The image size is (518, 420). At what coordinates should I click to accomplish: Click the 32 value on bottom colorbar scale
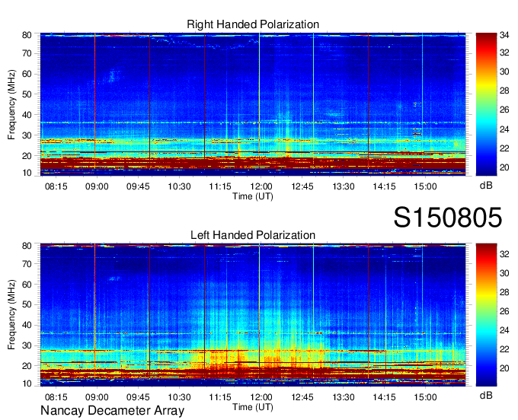click(504, 253)
